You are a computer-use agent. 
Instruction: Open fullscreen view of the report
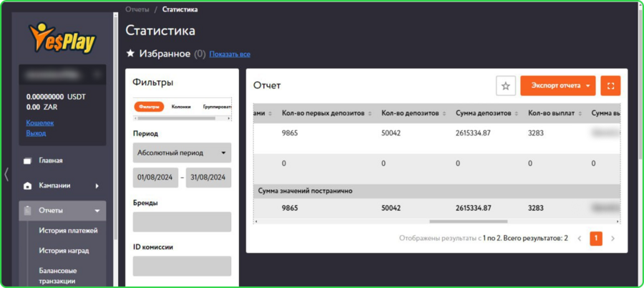click(610, 86)
